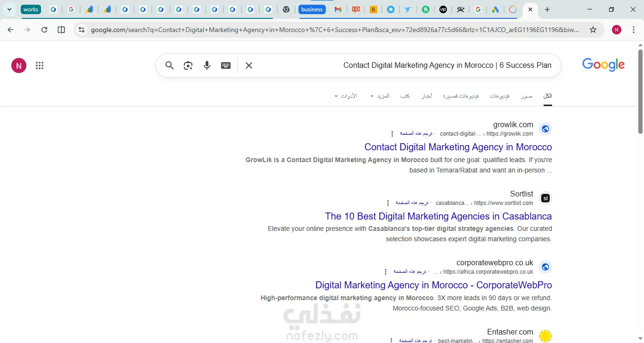Translate the Sortlist result page
The image size is (644, 343).
pos(412,203)
